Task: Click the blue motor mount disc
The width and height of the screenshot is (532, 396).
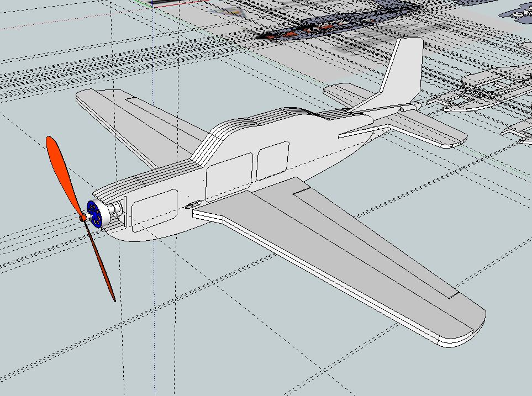Action: 93,213
